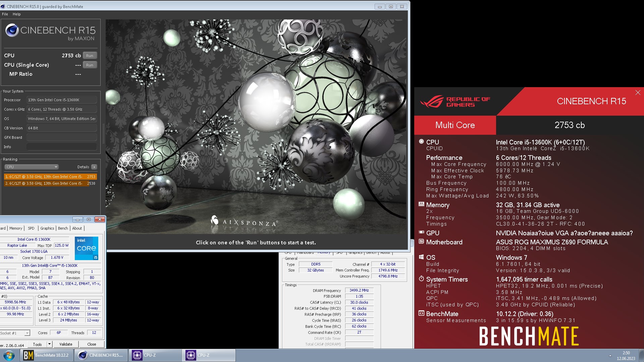The image size is (644, 362).
Task: Open the Bench tab in front CPU-Z
Action: coord(63,228)
